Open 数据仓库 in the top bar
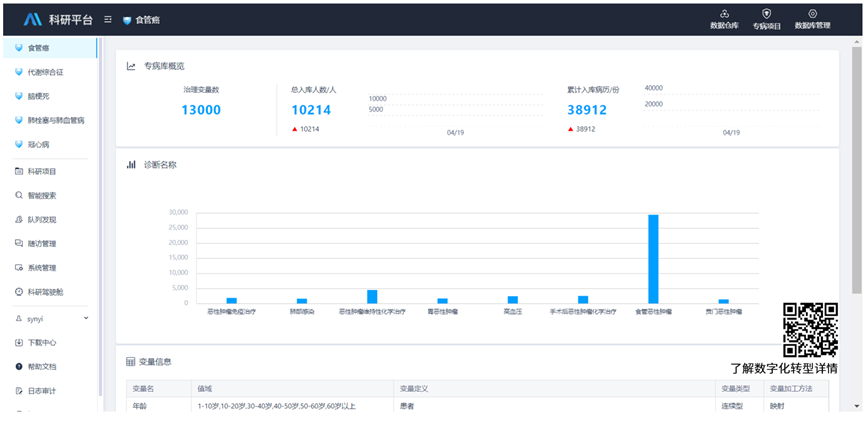 724,19
